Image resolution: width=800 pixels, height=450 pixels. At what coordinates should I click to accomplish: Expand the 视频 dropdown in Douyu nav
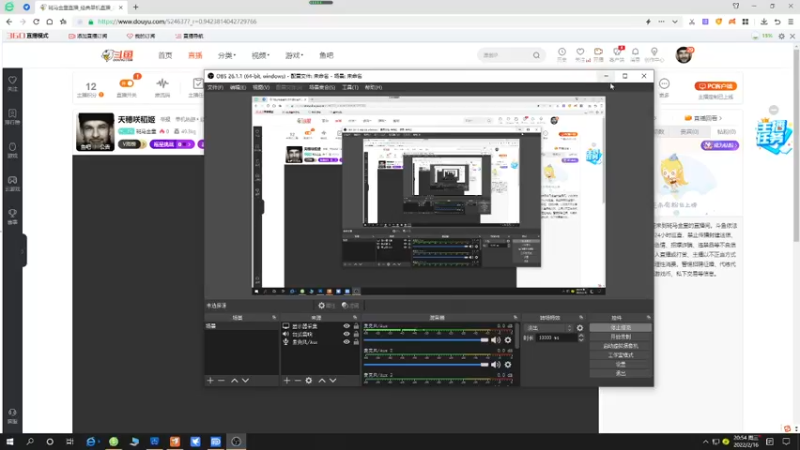[x=260, y=55]
